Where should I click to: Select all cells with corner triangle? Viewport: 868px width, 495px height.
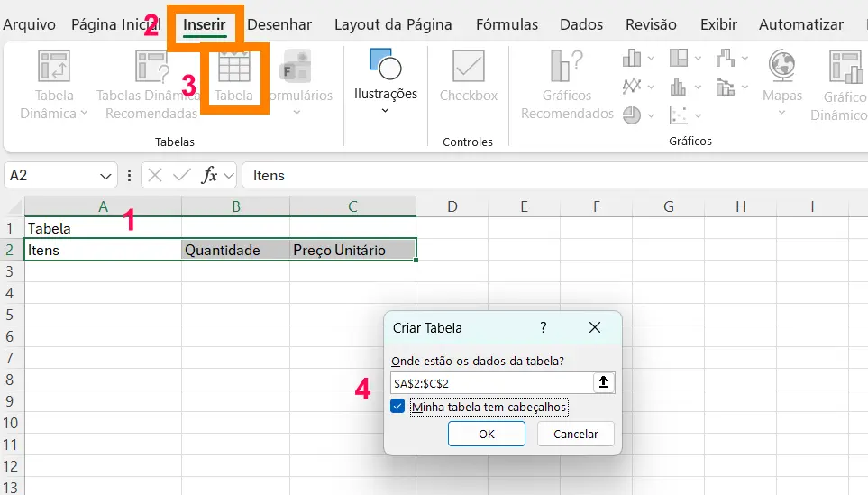[x=14, y=207]
